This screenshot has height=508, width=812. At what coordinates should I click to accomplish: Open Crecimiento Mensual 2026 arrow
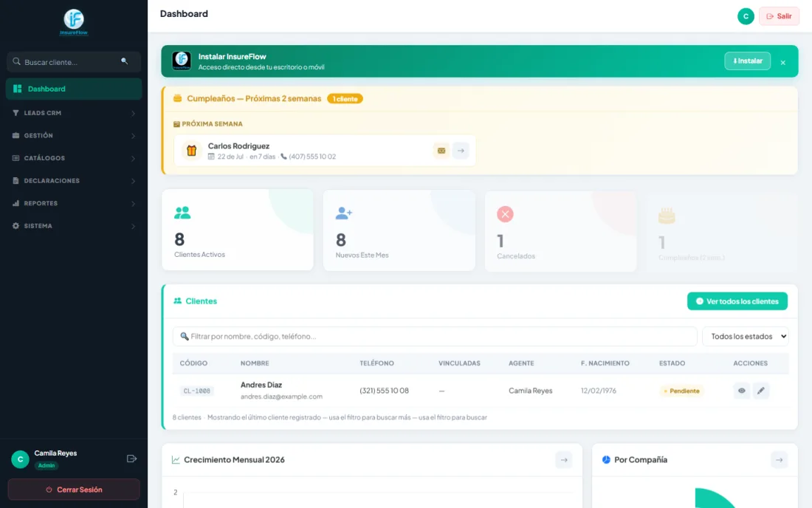(563, 460)
